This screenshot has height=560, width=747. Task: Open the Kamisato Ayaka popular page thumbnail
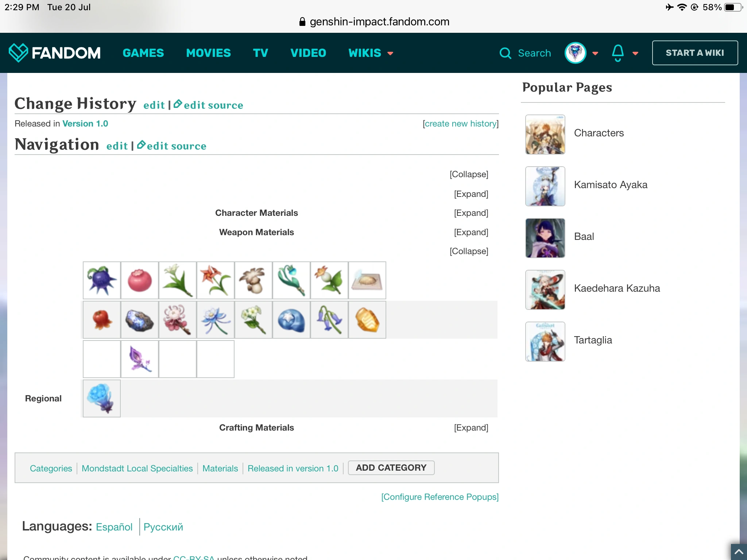click(545, 186)
